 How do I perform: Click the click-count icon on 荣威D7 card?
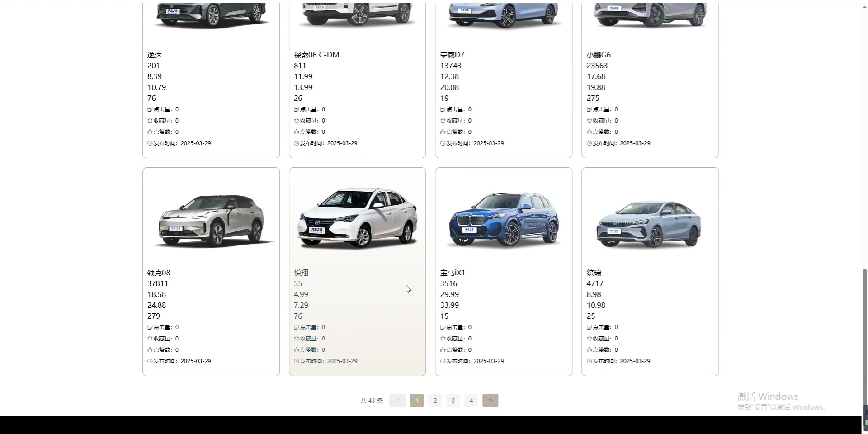point(443,109)
